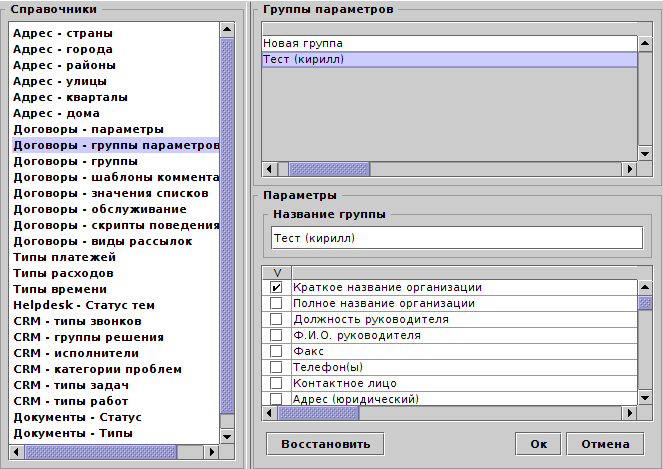Click the Отмена button

coord(604,443)
